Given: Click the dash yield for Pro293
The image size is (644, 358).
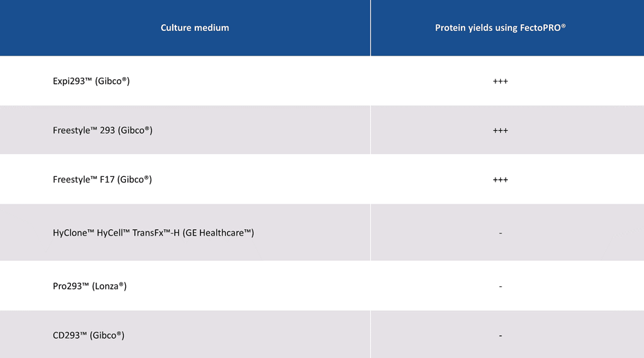Looking at the screenshot, I should tap(500, 286).
